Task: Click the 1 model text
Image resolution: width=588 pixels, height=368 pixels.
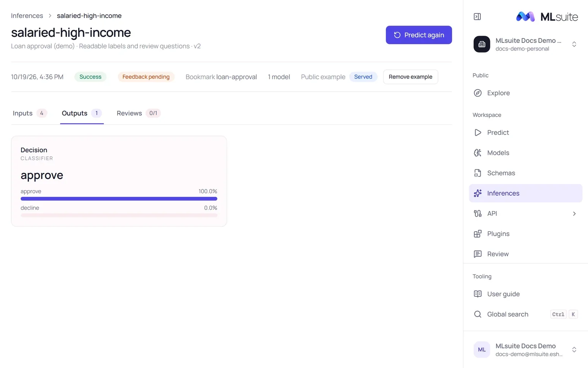Action: tap(279, 77)
